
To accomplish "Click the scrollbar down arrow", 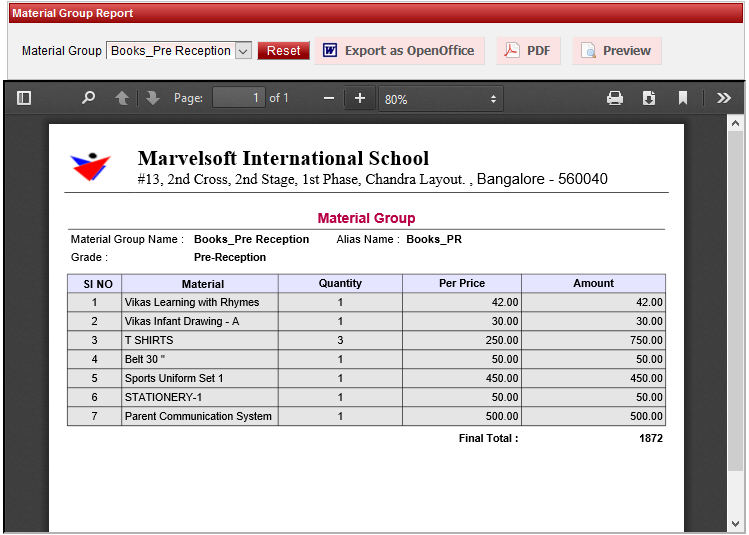I will point(736,525).
